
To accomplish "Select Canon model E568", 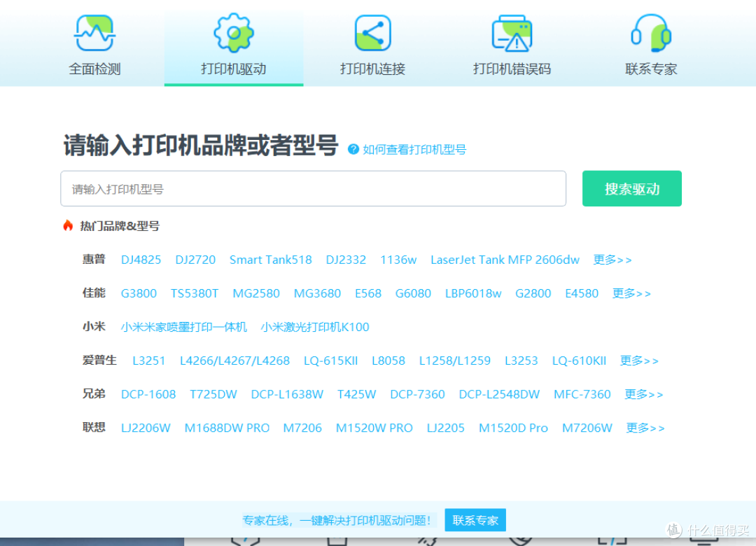I will [368, 293].
